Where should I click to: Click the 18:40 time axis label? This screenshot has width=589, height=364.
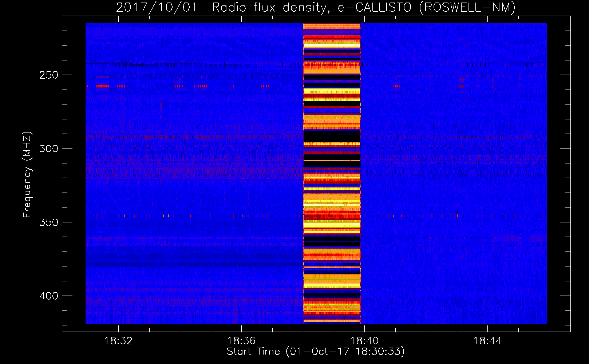364,341
